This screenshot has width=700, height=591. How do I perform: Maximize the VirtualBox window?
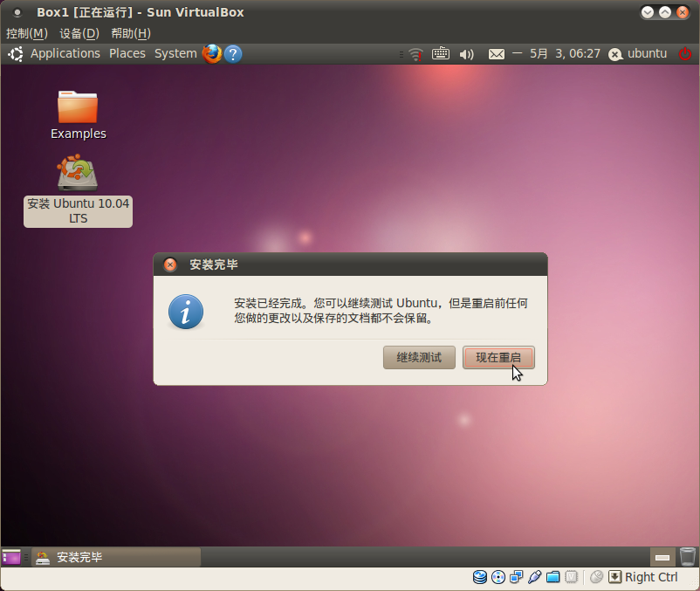pyautogui.click(x=665, y=12)
